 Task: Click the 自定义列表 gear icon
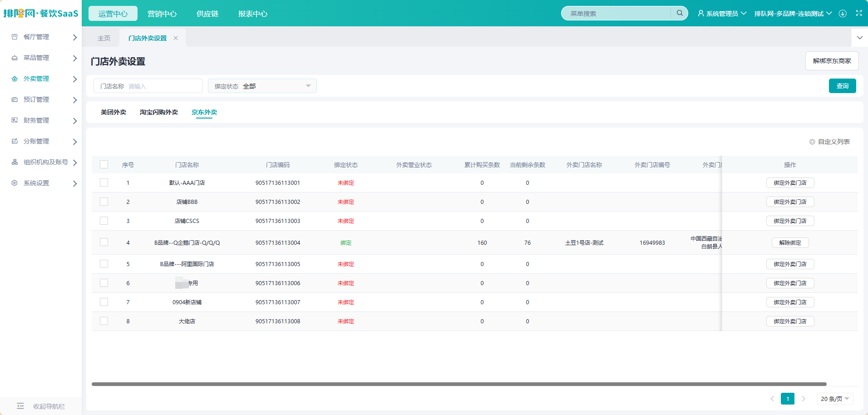pyautogui.click(x=812, y=142)
